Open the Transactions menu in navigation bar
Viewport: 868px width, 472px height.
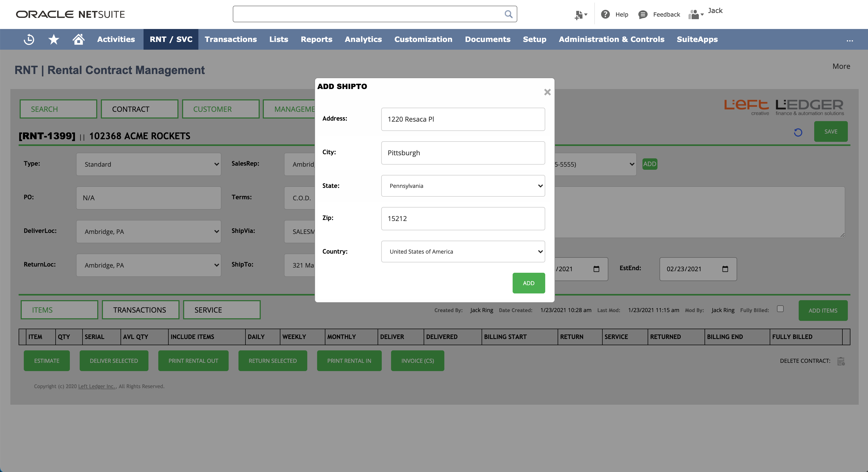pyautogui.click(x=230, y=39)
